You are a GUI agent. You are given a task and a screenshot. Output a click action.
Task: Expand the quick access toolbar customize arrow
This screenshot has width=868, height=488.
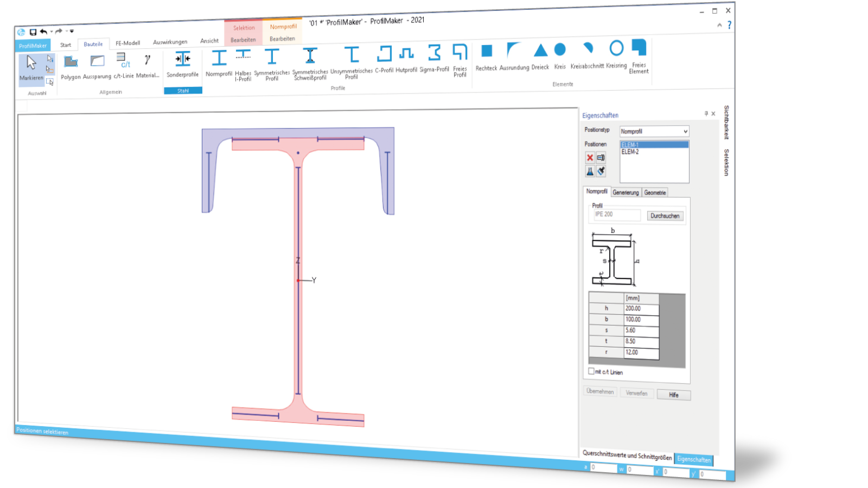tap(72, 31)
